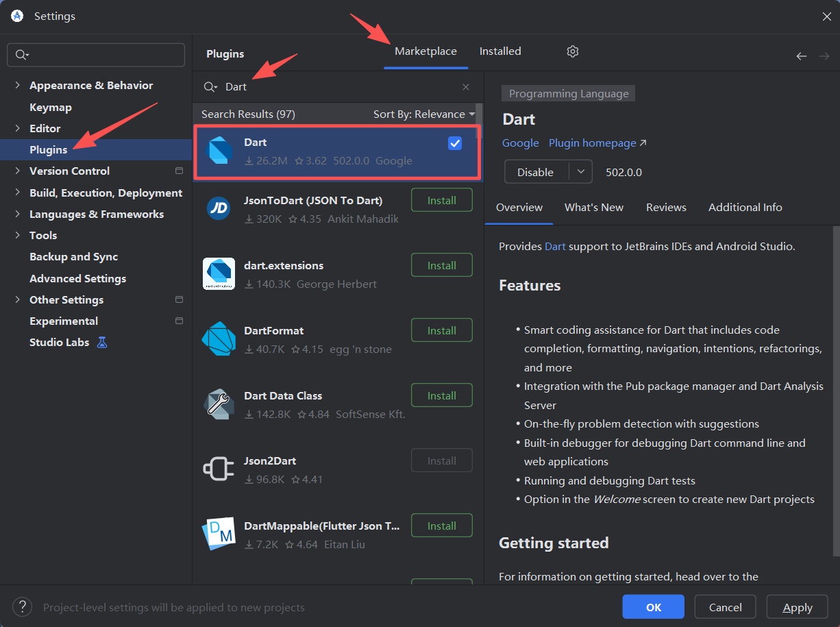Click the JsonToDart plugin icon
Image resolution: width=840 pixels, height=627 pixels.
pyautogui.click(x=219, y=209)
